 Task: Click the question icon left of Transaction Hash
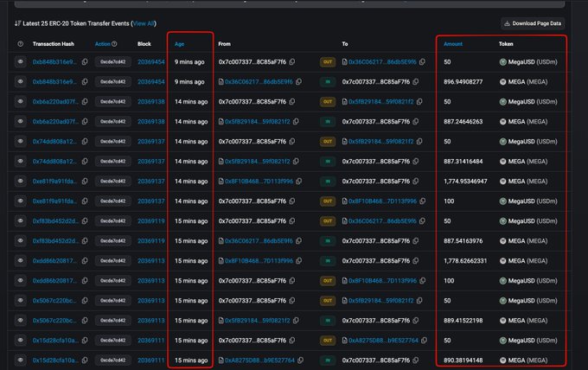[x=20, y=44]
